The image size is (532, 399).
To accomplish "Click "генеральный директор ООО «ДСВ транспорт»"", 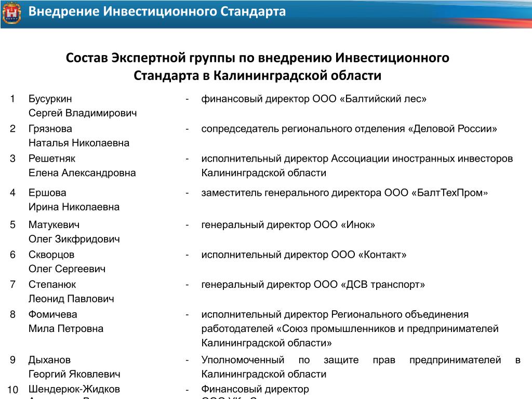I will [x=313, y=284].
